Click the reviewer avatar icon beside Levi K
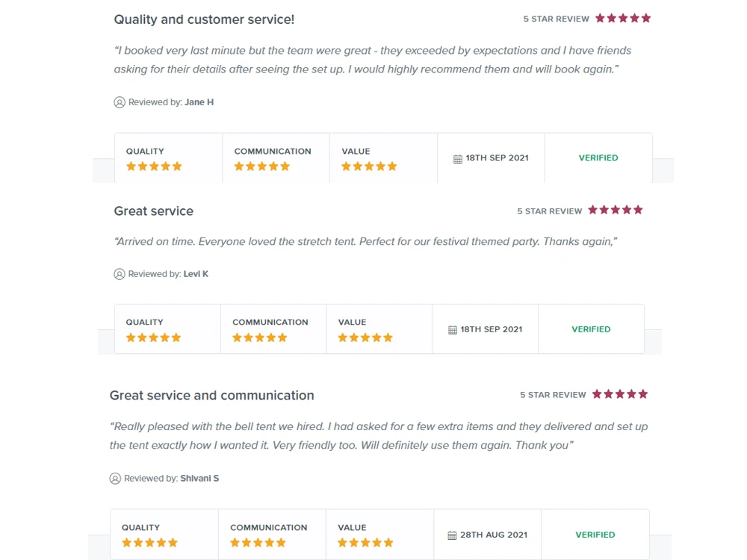 [x=120, y=274]
